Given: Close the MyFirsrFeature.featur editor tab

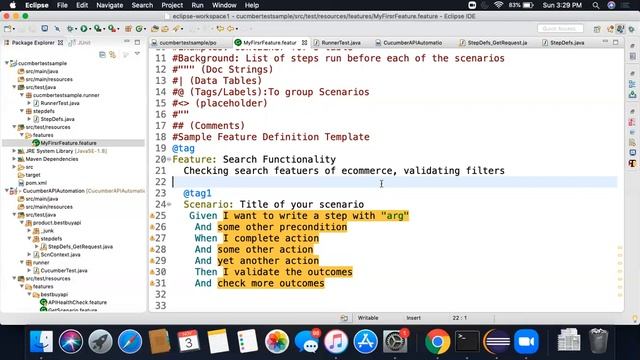Looking at the screenshot, I should click(x=304, y=42).
